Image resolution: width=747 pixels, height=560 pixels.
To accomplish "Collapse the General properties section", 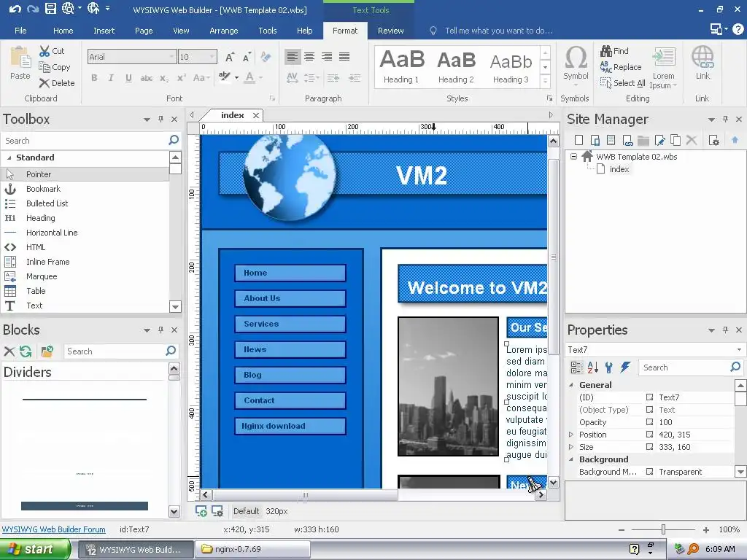I will tap(571, 385).
